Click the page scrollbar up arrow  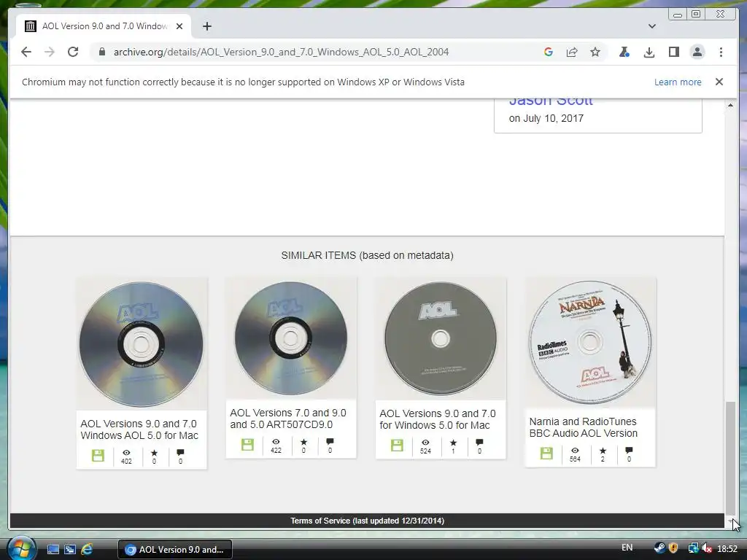click(x=730, y=105)
